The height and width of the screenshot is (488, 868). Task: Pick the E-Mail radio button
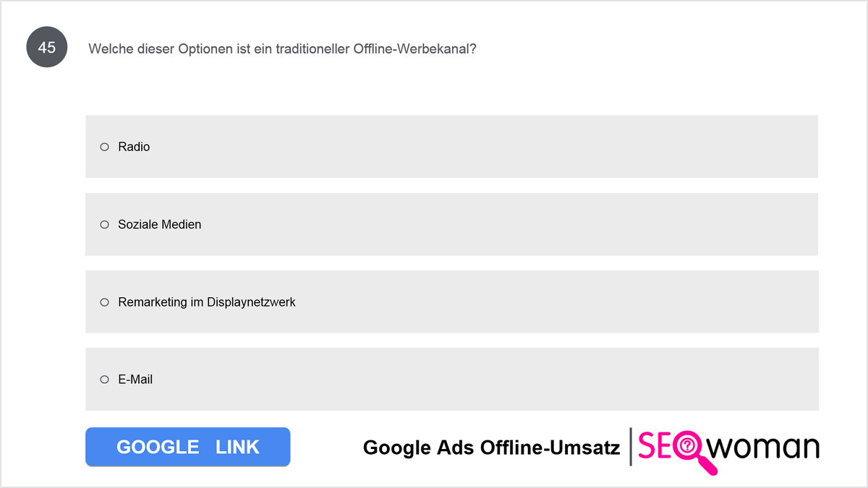point(104,380)
